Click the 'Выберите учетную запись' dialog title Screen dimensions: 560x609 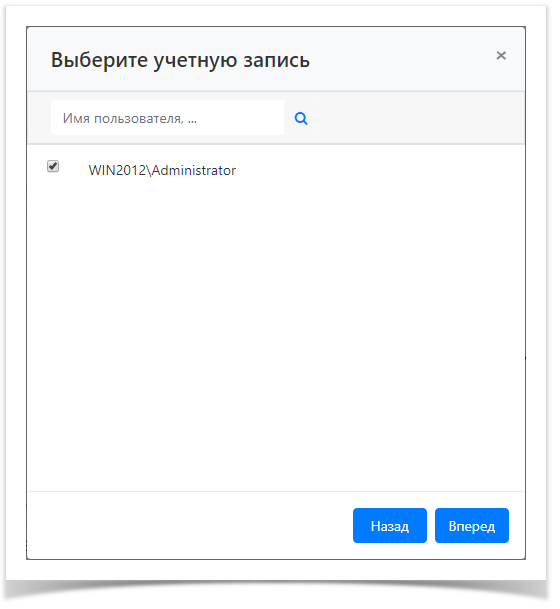tap(180, 60)
